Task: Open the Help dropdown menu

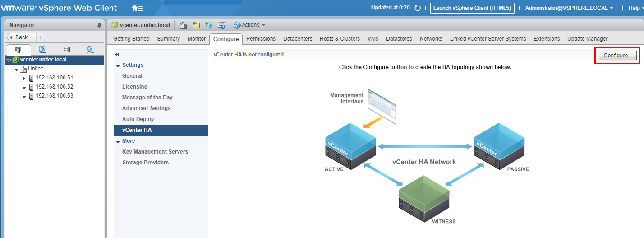Action: 636,8
